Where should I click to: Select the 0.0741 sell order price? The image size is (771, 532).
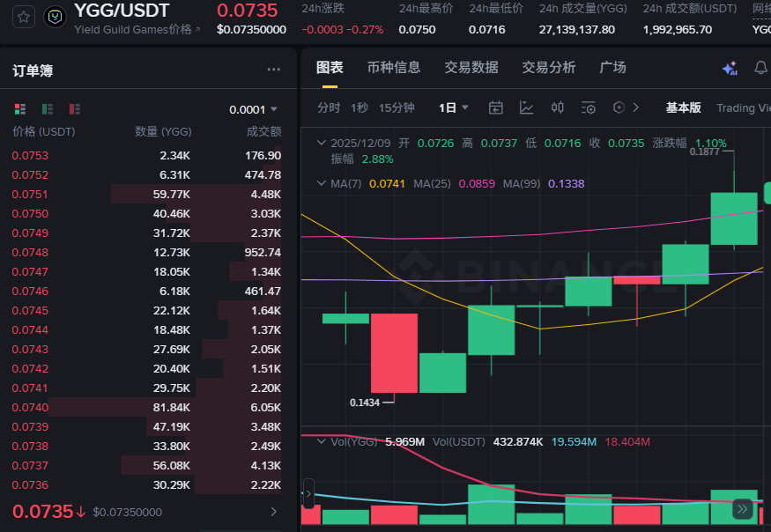[x=30, y=388]
